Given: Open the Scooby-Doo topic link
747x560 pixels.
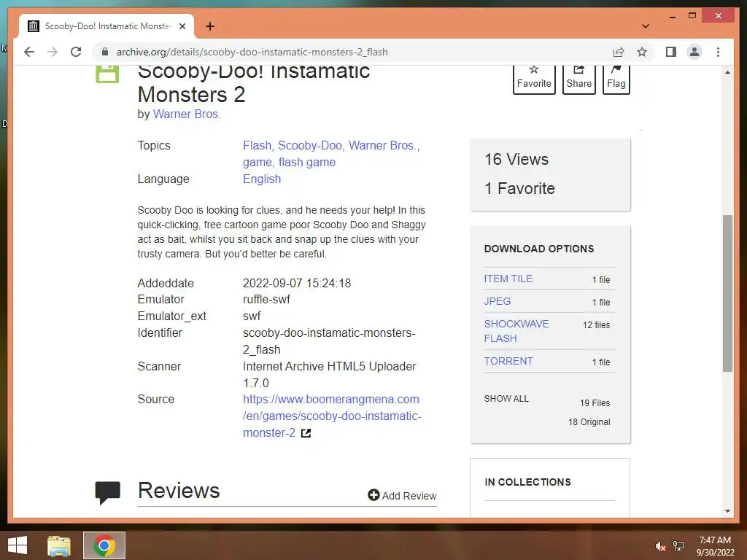Looking at the screenshot, I should coord(310,145).
